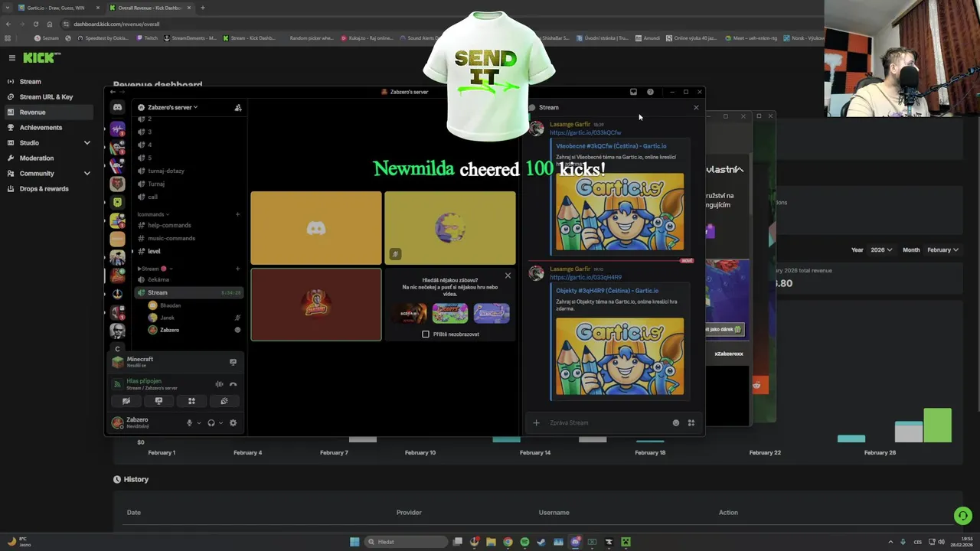The image size is (980, 551).
Task: Open Steam from the Windows taskbar
Action: [541, 542]
